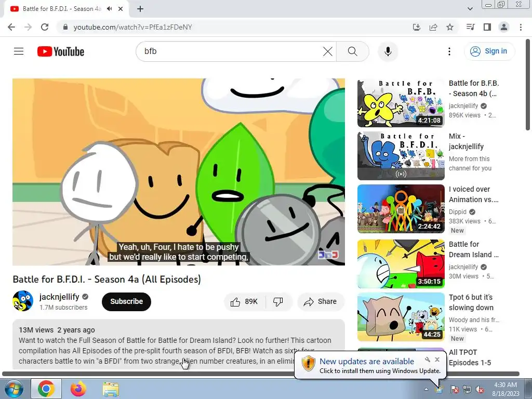Open Tpot 6 but it's slowing down thumbnail
Viewport: 532px width, 399px height.
pyautogui.click(x=401, y=317)
